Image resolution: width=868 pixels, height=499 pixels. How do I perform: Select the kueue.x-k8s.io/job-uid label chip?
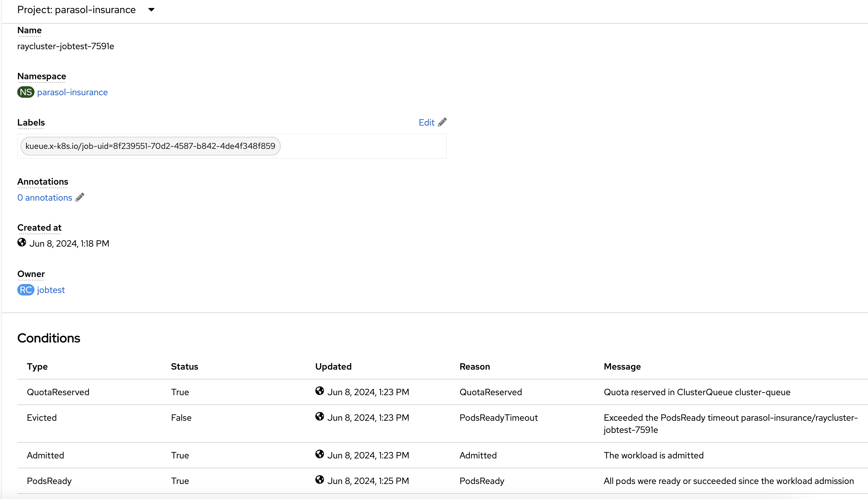[150, 146]
